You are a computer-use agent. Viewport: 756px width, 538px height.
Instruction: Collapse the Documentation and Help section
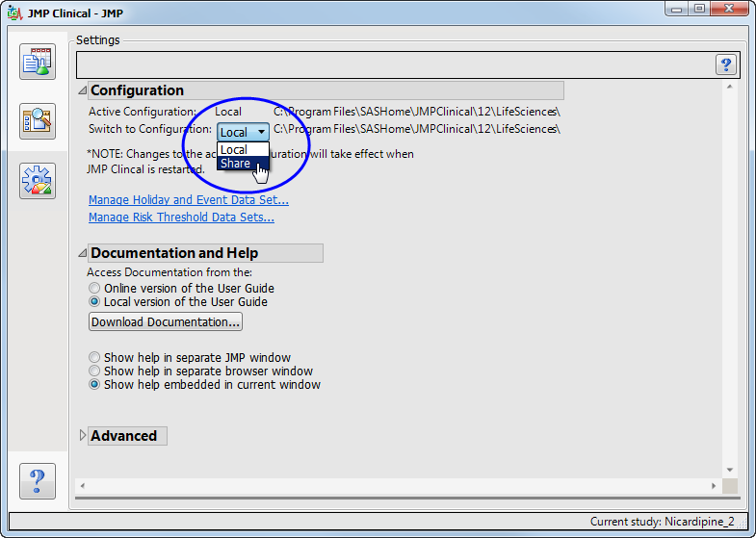[x=83, y=252]
